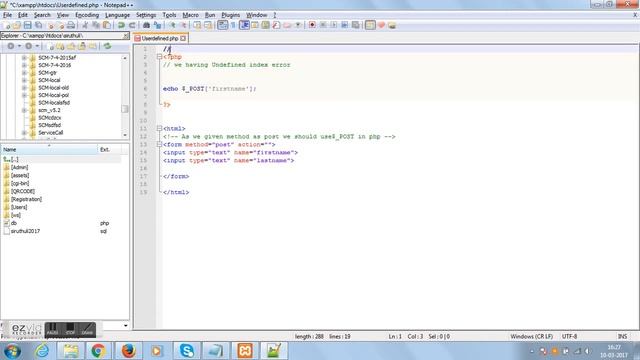The height and width of the screenshot is (360, 640).
Task: Go back using the Explorer previous folder button
Action: click(x=11, y=46)
